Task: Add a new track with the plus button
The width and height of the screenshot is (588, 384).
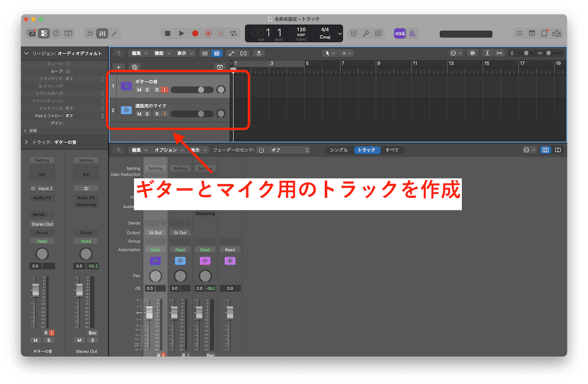Action: [119, 67]
